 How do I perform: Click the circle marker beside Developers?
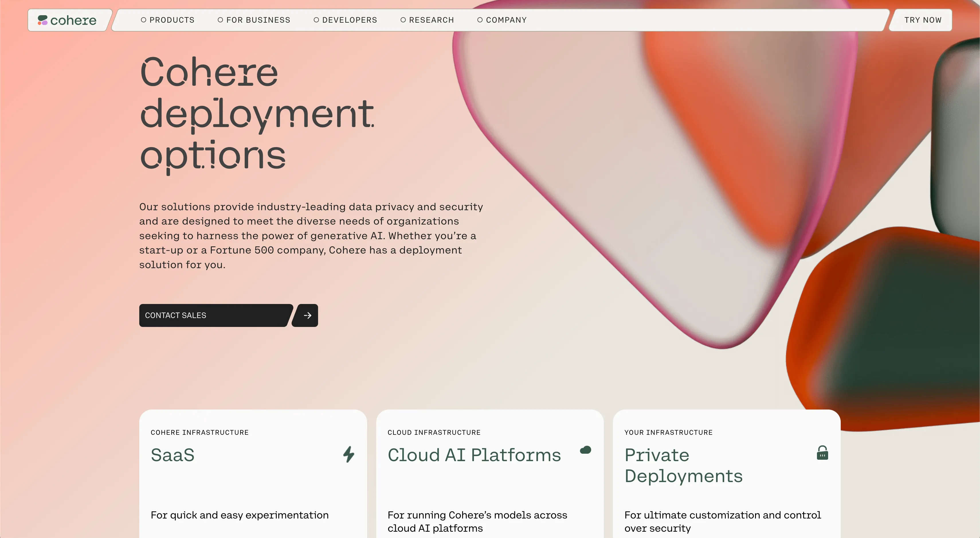(316, 20)
